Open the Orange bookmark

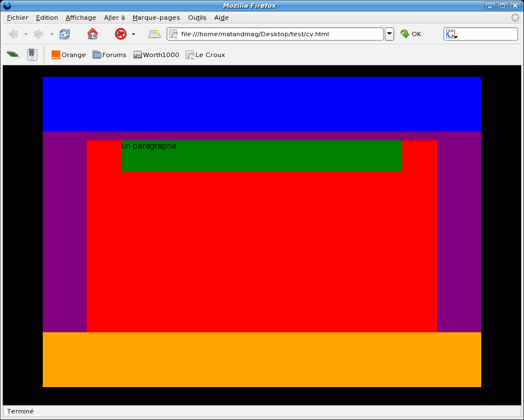[69, 55]
